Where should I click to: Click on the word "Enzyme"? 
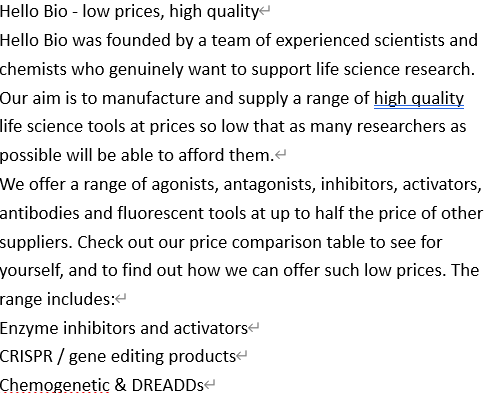point(29,329)
